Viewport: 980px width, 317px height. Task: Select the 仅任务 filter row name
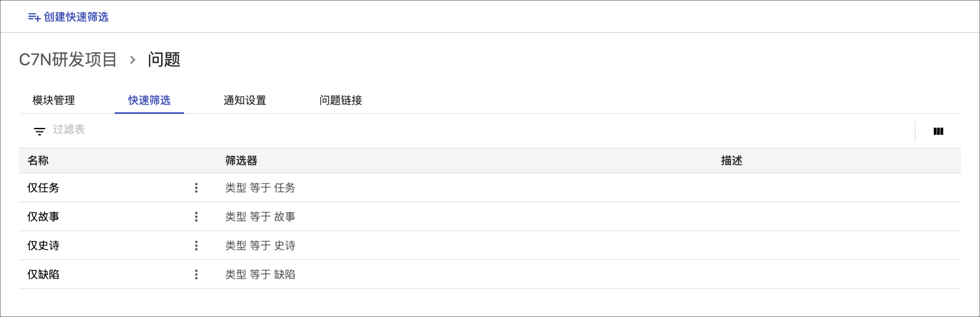click(x=43, y=188)
